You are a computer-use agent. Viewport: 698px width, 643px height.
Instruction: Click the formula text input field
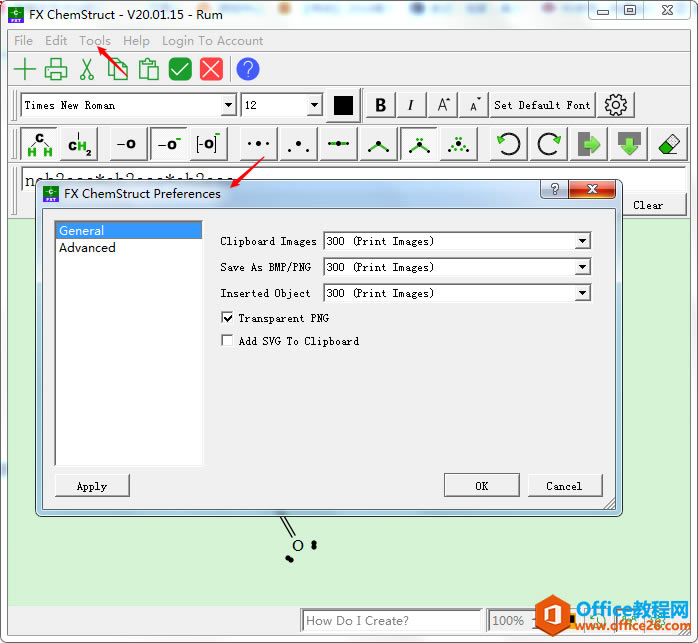point(354,179)
